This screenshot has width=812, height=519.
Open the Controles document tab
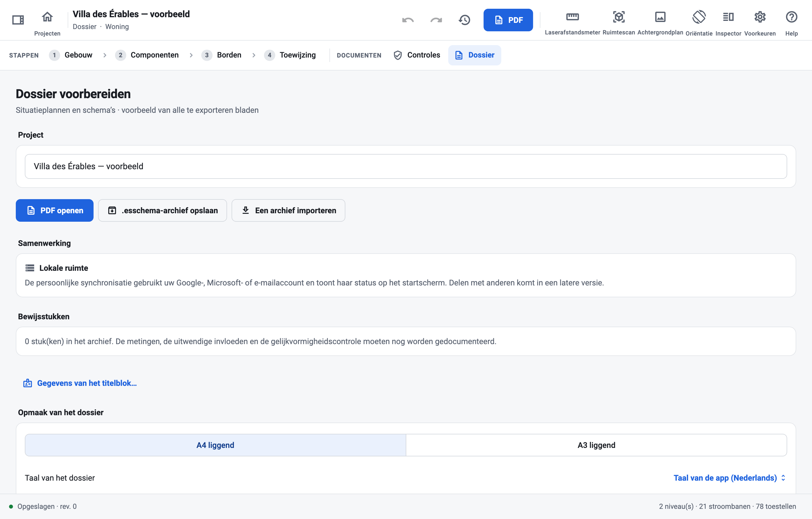(417, 55)
